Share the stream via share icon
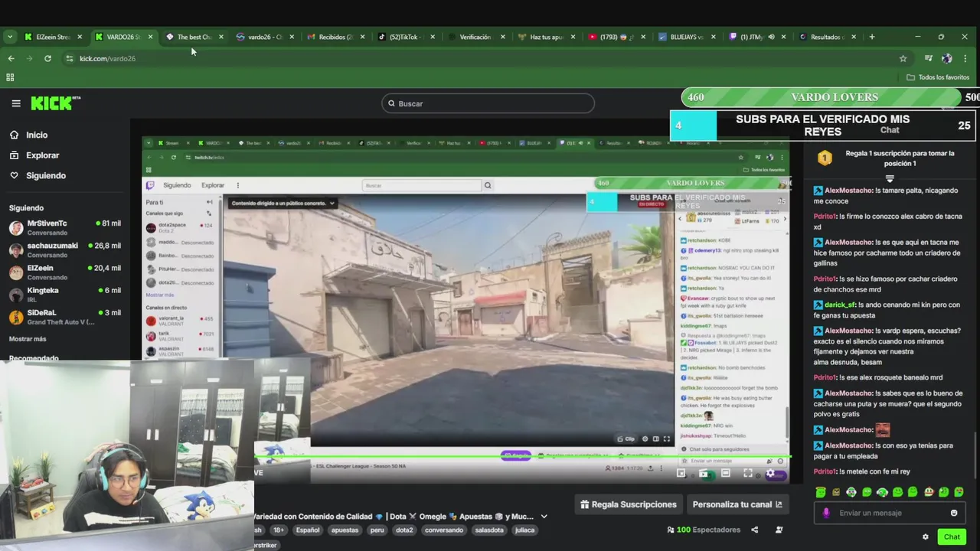 (x=754, y=530)
